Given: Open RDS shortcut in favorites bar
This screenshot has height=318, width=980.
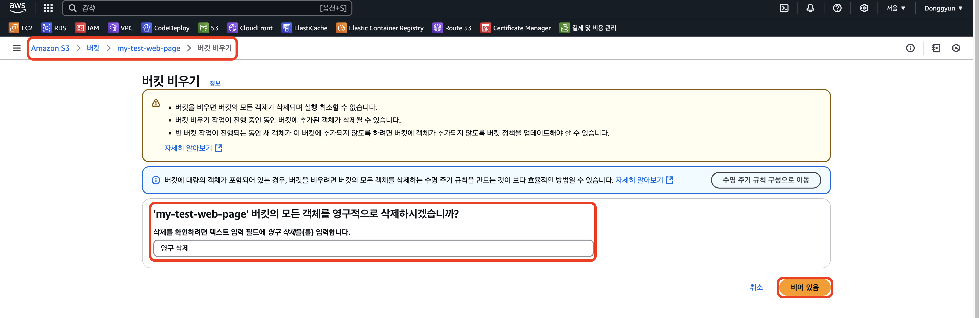Looking at the screenshot, I should point(54,28).
